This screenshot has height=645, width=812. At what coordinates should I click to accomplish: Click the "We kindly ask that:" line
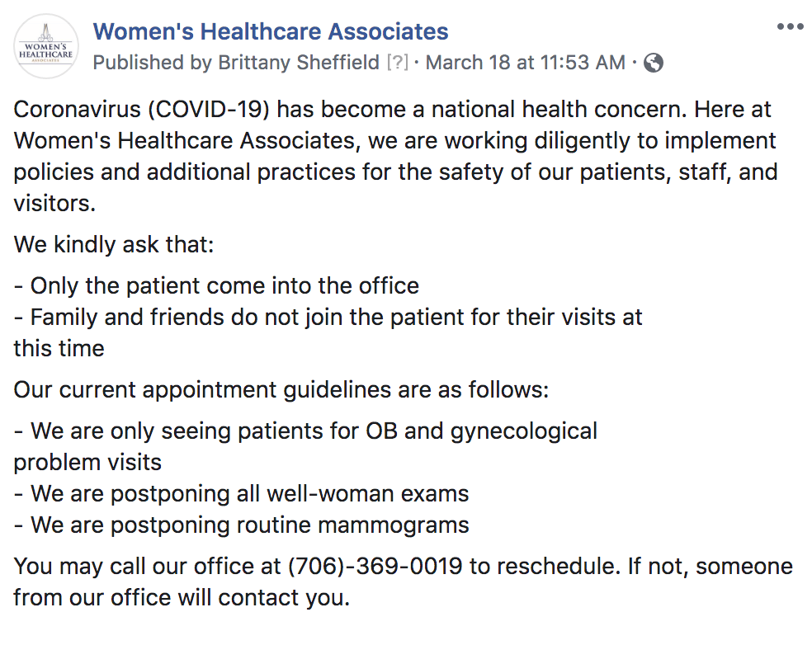[x=113, y=244]
